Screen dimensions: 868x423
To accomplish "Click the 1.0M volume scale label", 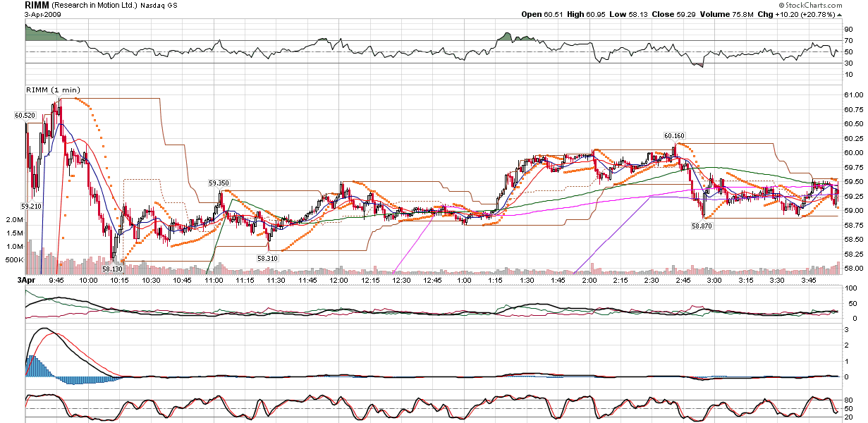I will 14,247.
